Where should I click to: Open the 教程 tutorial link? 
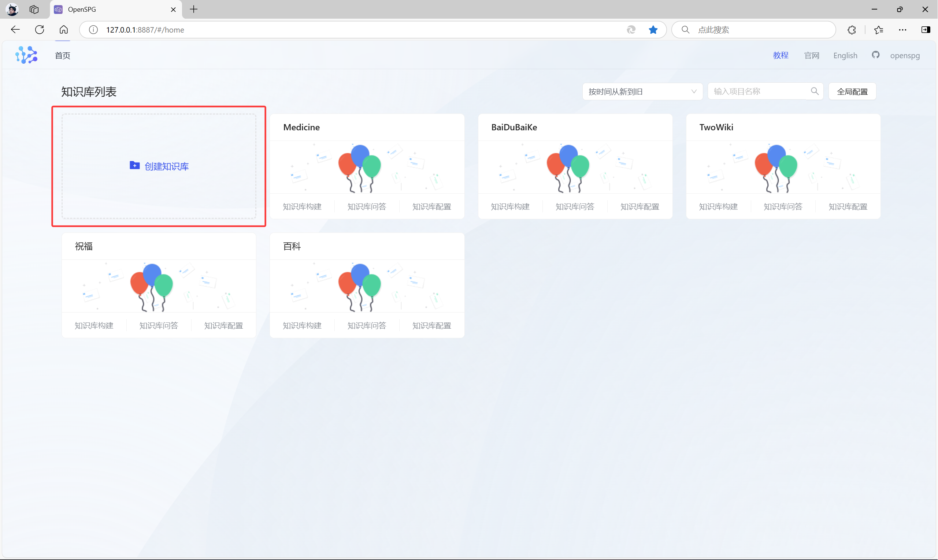coord(781,56)
